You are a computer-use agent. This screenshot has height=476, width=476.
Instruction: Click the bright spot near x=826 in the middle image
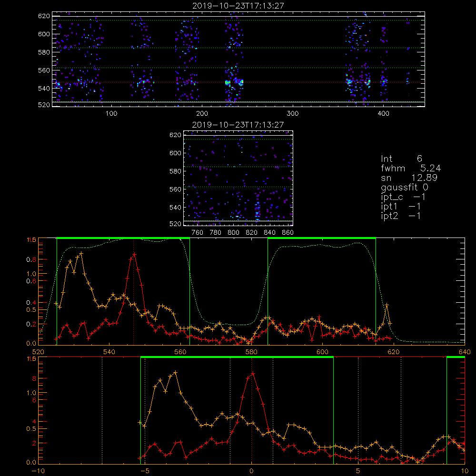(x=257, y=210)
